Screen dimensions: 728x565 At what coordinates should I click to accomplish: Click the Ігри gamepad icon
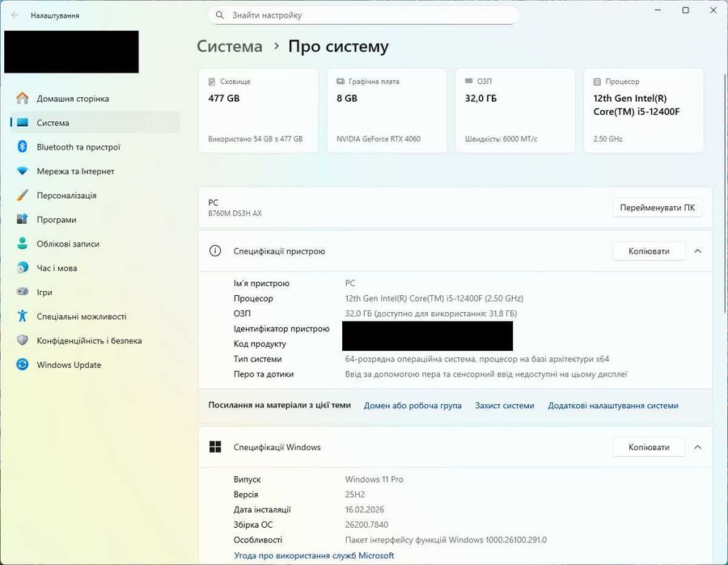[23, 292]
